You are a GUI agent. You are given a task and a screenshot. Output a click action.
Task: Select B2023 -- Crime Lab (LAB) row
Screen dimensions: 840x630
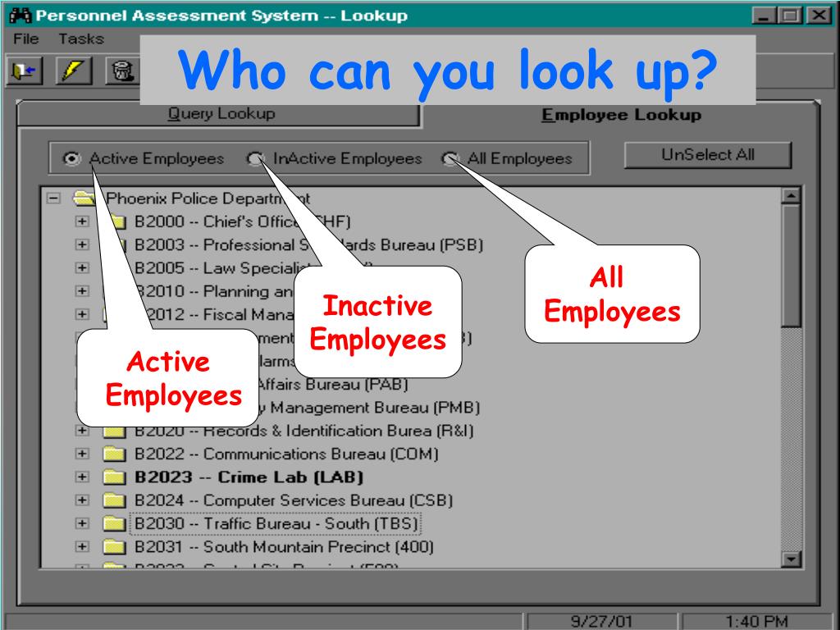click(x=249, y=477)
